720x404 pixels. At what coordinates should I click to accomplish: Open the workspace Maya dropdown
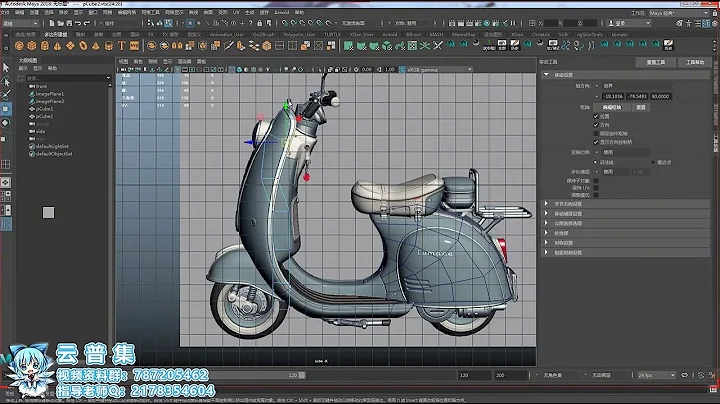point(678,13)
